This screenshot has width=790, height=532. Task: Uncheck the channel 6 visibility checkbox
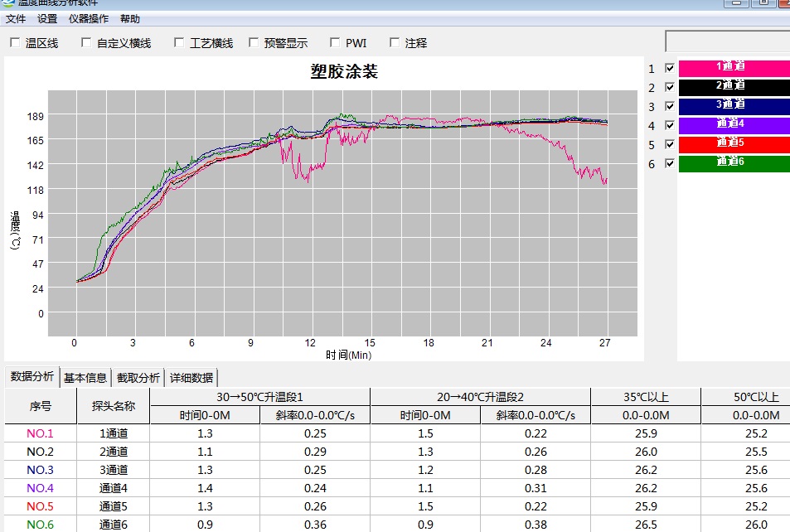[x=670, y=163]
